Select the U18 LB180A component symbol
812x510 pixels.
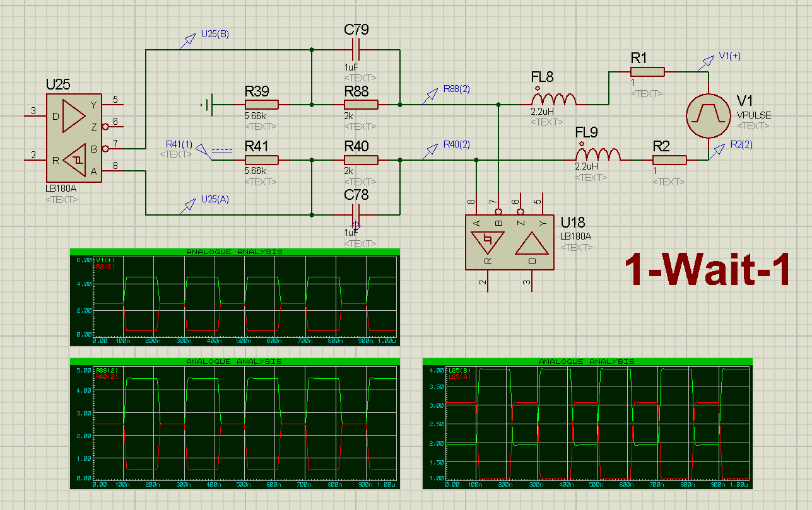coord(509,241)
